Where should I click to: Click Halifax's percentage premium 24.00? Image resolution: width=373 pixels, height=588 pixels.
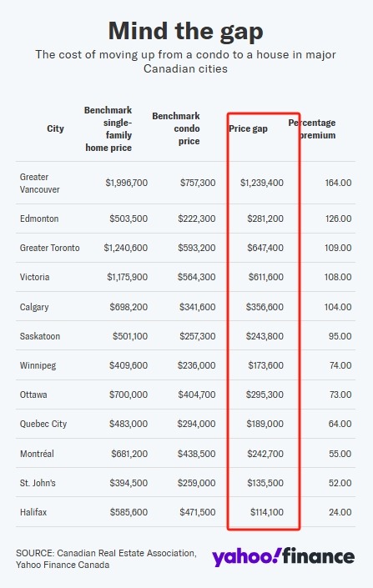coord(340,513)
